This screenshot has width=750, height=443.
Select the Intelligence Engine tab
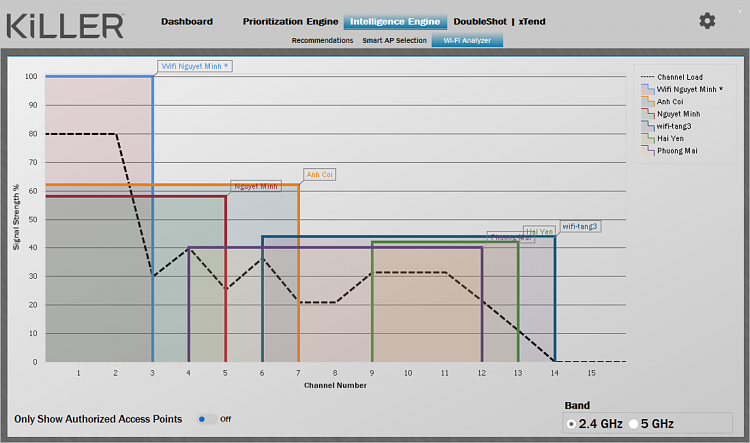pos(395,22)
